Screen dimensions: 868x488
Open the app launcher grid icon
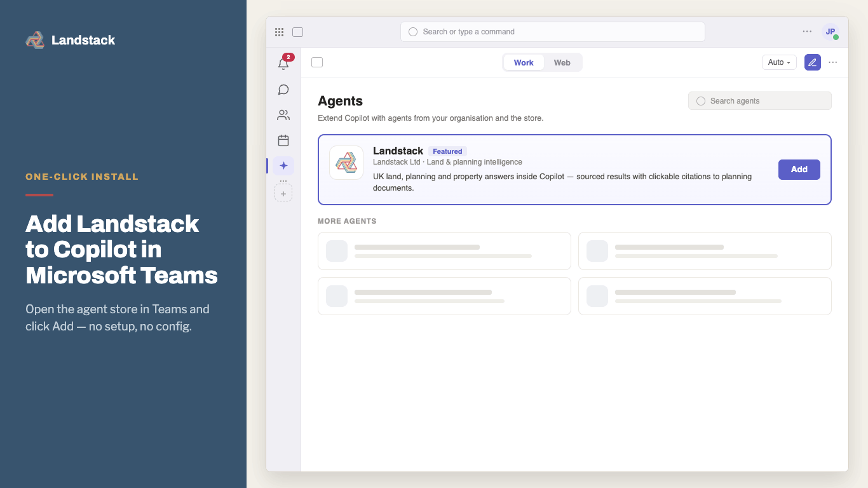tap(280, 32)
